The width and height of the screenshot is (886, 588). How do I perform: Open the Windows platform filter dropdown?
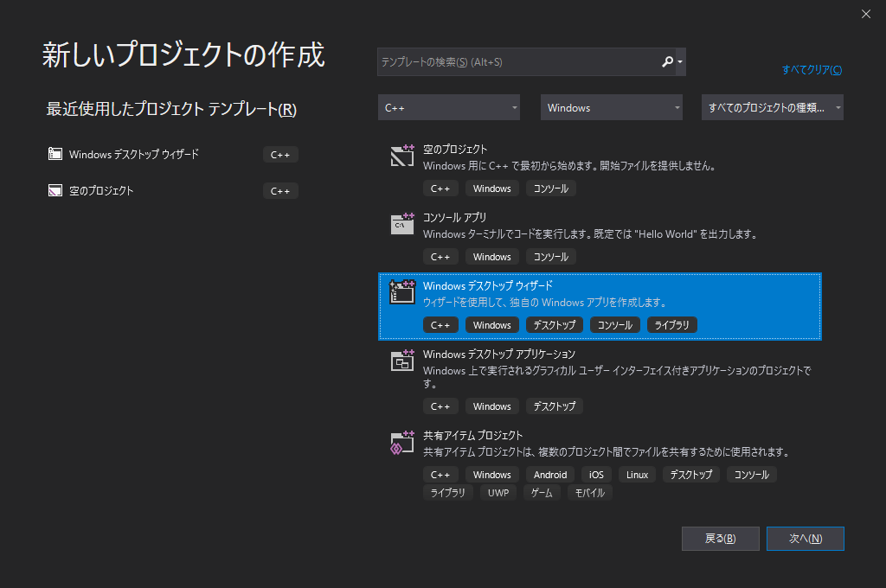611,107
